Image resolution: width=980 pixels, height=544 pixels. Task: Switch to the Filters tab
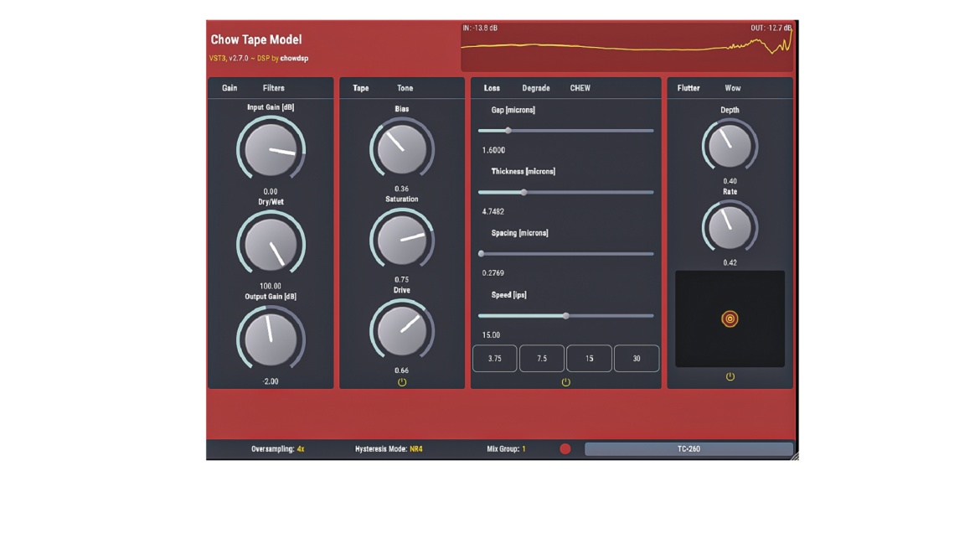pos(273,88)
